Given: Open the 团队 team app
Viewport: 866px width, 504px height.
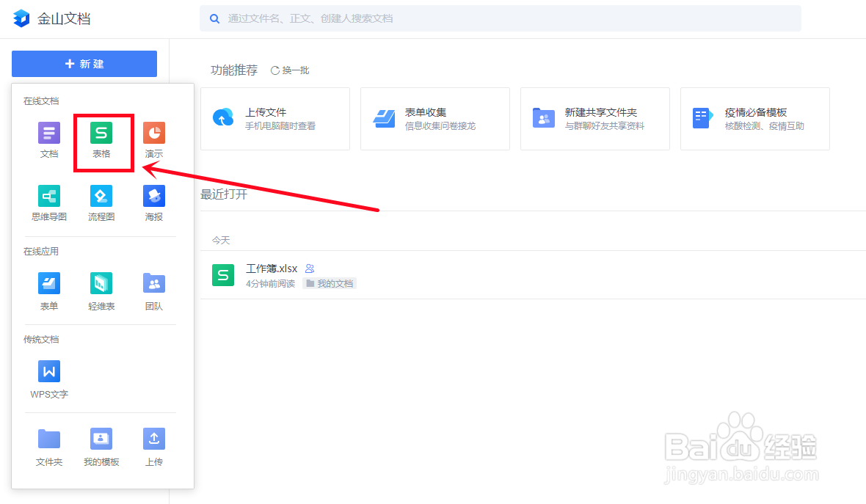Looking at the screenshot, I should click(153, 291).
